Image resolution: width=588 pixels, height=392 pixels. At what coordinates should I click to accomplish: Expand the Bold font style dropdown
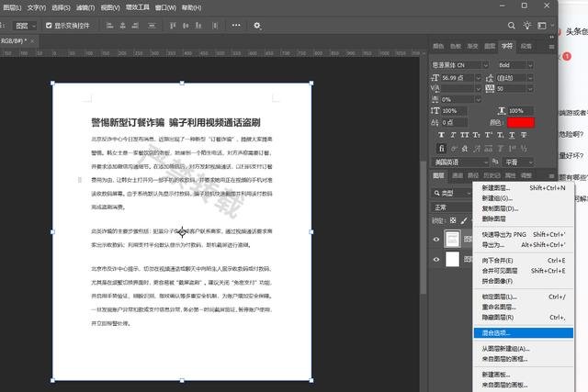point(514,65)
